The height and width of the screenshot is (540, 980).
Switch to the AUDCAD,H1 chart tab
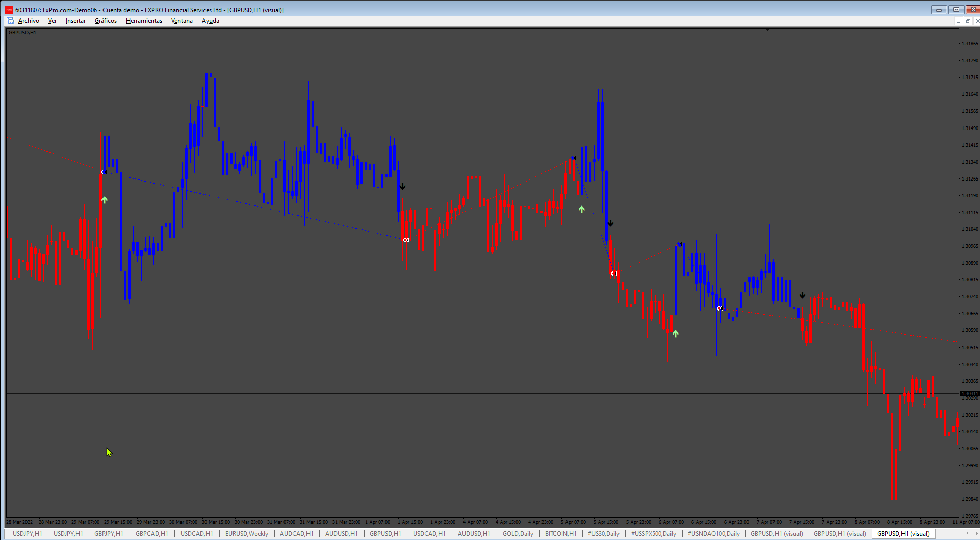296,534
